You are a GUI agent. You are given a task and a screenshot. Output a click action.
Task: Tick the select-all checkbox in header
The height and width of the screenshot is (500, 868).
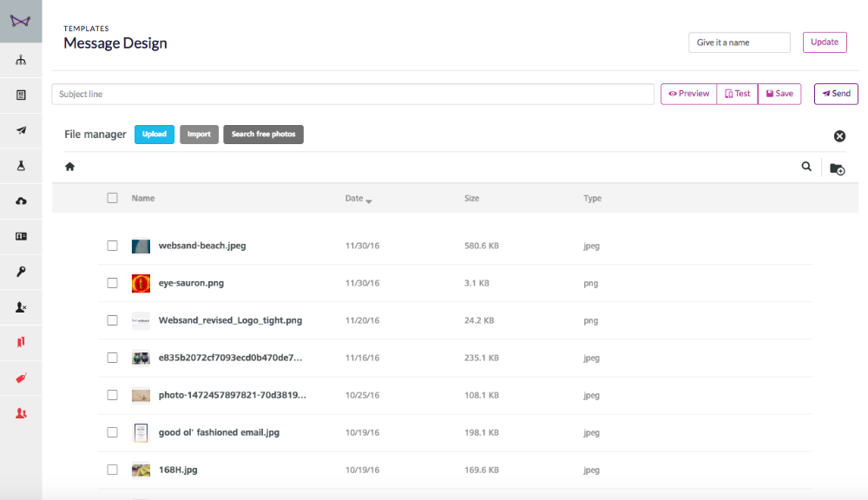pyautogui.click(x=112, y=198)
